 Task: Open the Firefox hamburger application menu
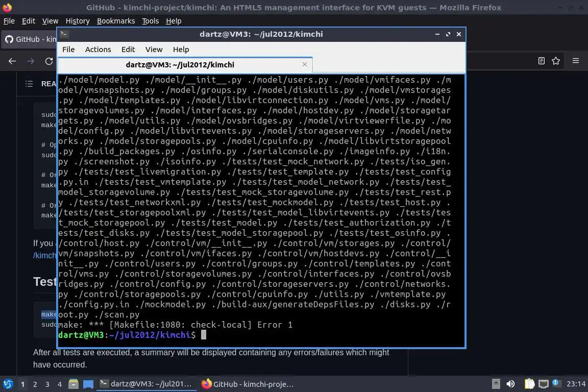pos(576,61)
